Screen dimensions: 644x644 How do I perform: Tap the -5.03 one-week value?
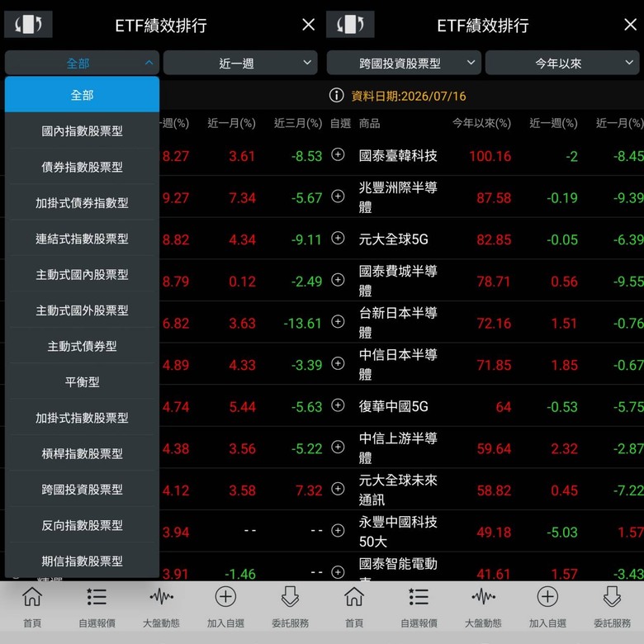tap(562, 533)
